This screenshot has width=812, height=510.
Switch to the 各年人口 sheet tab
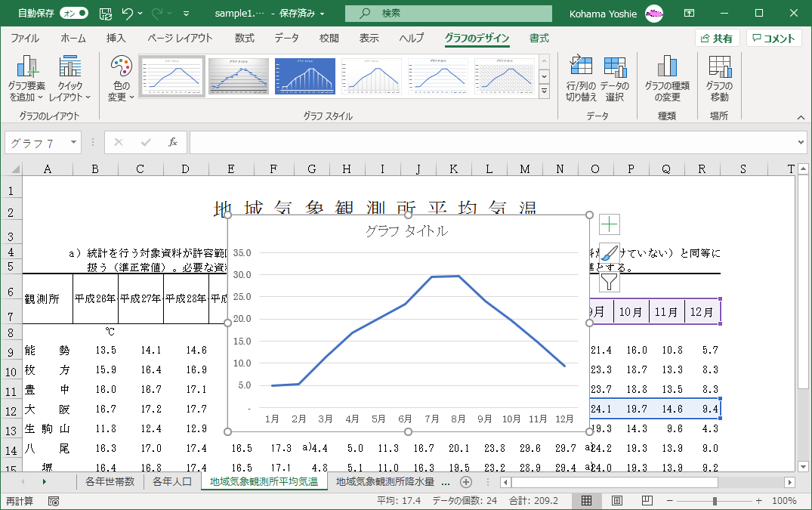tap(171, 481)
